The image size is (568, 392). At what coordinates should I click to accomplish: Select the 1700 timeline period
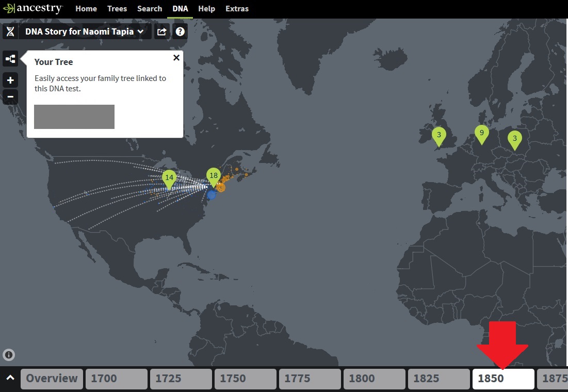pyautogui.click(x=116, y=378)
